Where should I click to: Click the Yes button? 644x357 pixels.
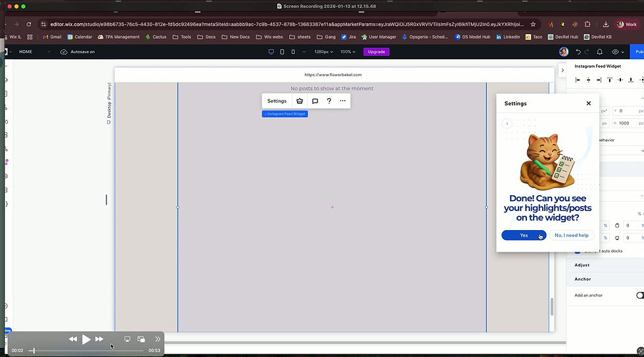point(524,235)
